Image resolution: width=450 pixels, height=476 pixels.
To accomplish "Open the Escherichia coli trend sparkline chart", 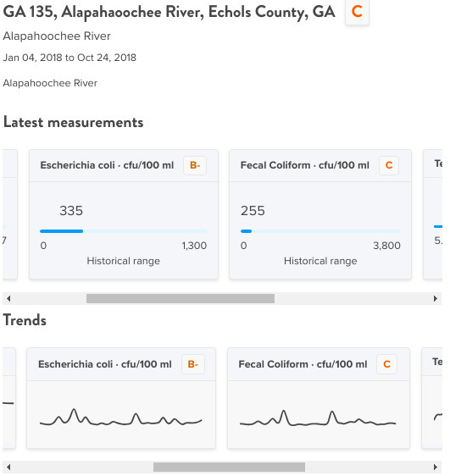I will [x=121, y=418].
